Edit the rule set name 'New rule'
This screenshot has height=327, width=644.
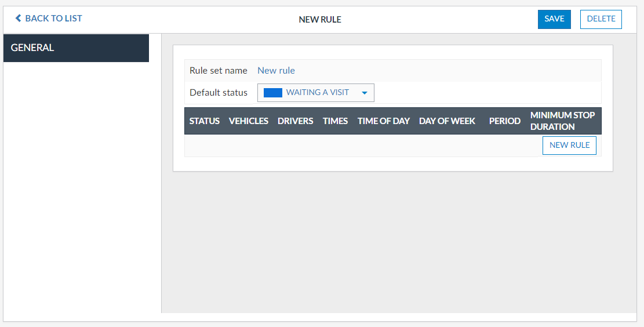[276, 70]
